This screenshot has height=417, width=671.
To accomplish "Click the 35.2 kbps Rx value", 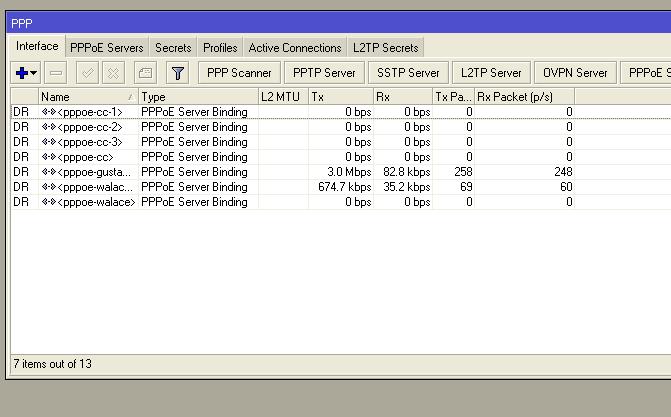I will click(x=407, y=187).
